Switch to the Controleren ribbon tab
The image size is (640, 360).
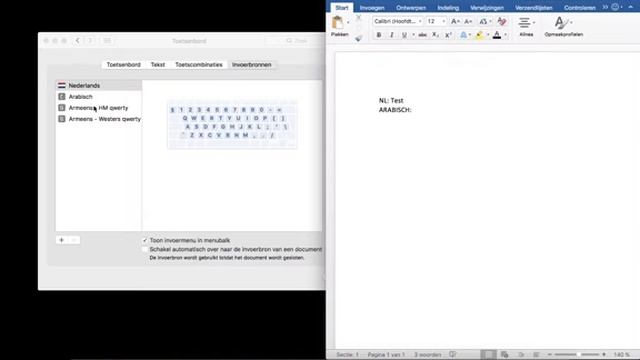point(579,8)
